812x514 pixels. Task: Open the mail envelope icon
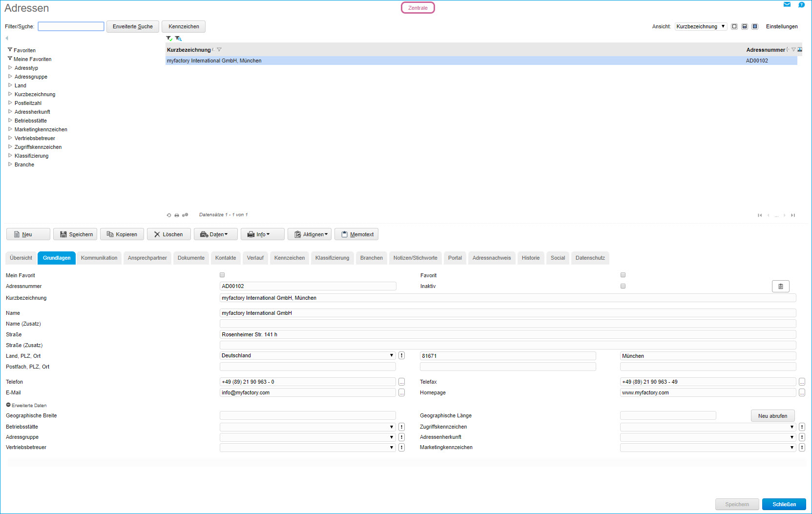click(x=787, y=4)
